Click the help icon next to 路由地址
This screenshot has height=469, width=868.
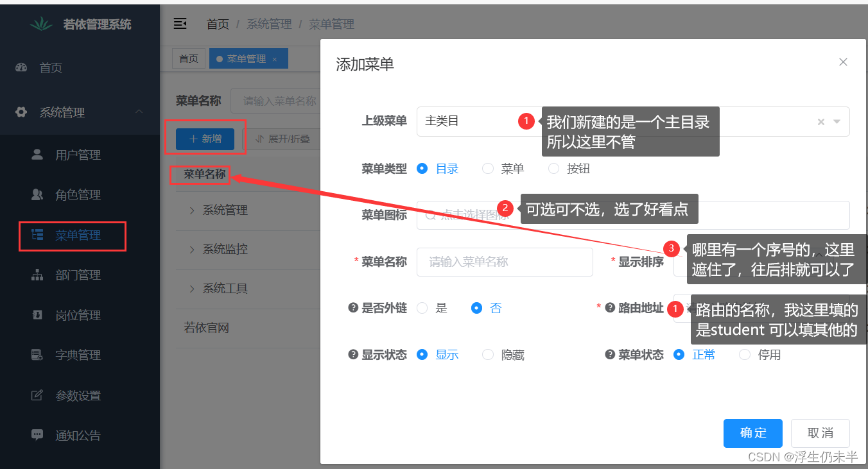click(610, 308)
